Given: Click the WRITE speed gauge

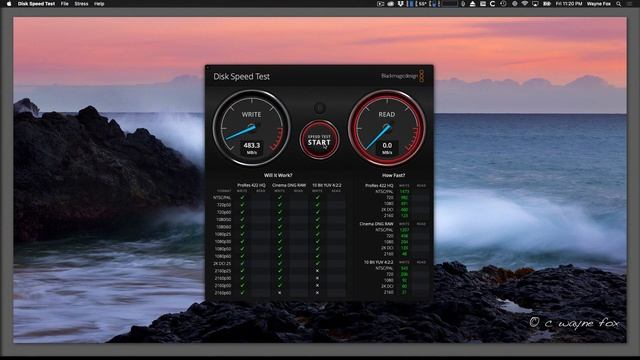Looking at the screenshot, I should pos(251,128).
